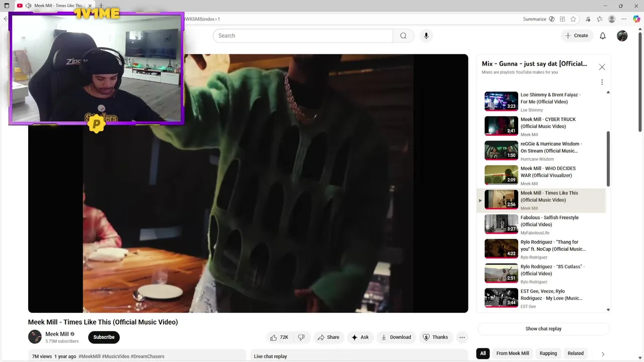Viewport: 644px width, 362px height.
Task: Start voice search with microphone icon
Action: [x=426, y=36]
